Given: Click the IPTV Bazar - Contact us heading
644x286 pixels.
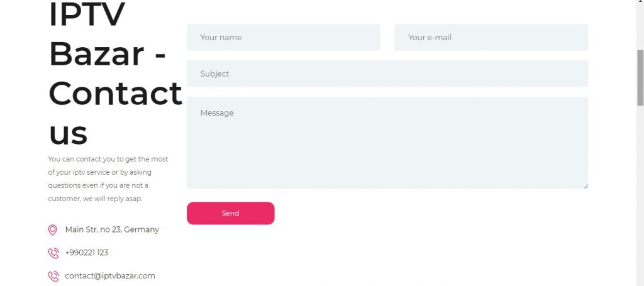Looking at the screenshot, I should coord(115,74).
